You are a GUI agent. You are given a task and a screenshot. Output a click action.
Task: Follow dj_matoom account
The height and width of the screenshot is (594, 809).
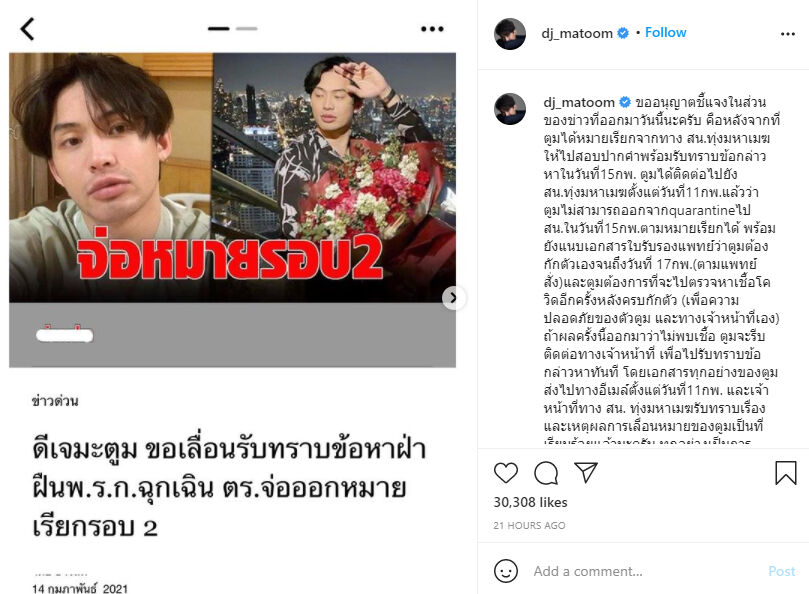click(x=666, y=33)
